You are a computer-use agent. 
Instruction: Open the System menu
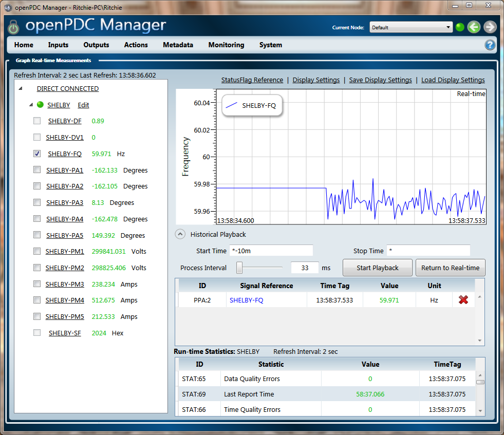pos(271,45)
